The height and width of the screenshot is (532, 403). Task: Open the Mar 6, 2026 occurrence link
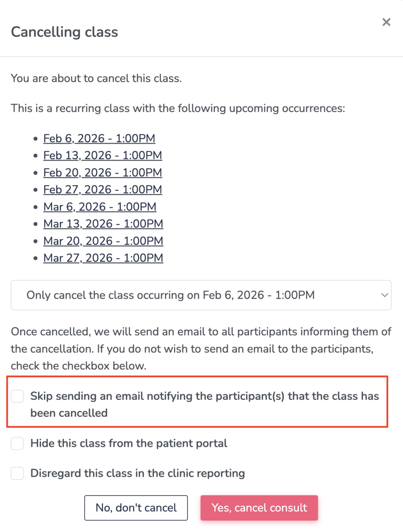click(100, 207)
